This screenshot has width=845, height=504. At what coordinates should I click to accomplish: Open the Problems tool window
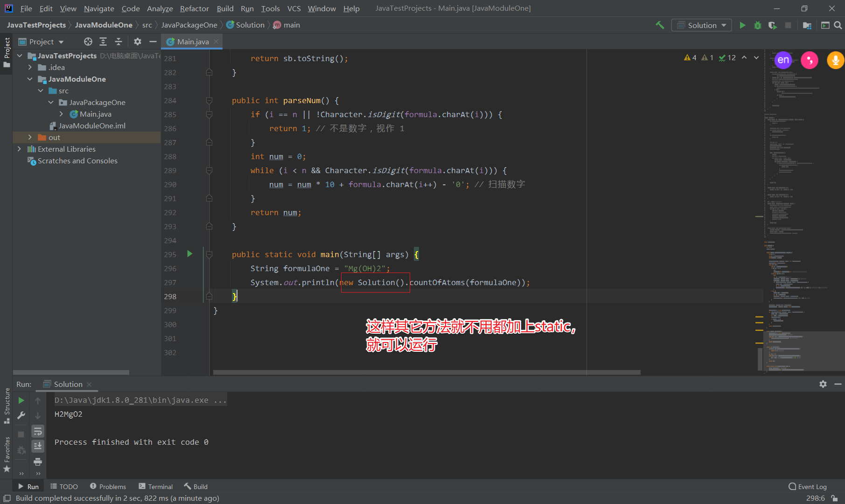tap(108, 486)
